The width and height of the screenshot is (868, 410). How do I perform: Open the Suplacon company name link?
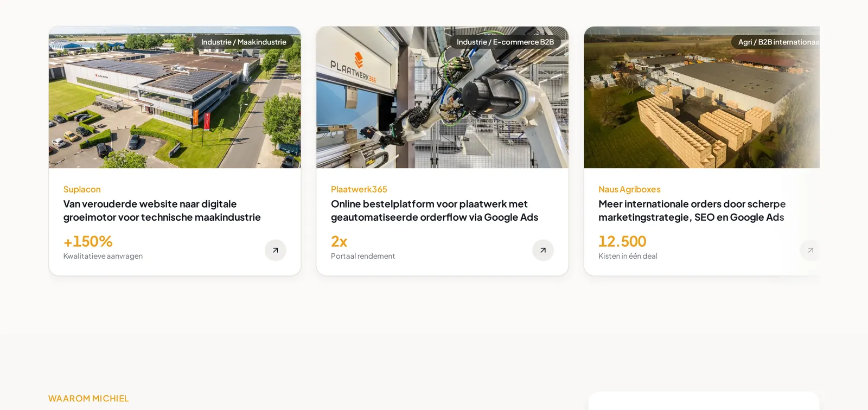click(x=82, y=189)
